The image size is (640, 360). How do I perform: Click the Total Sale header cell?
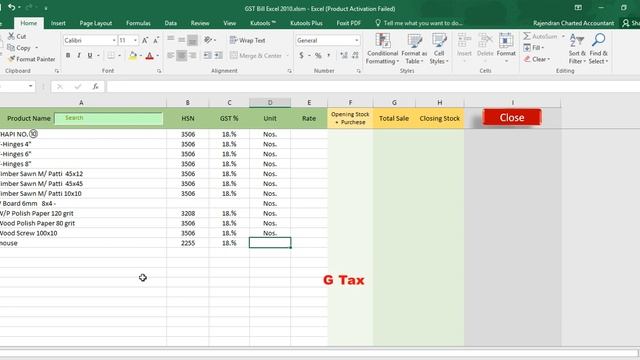pyautogui.click(x=394, y=118)
